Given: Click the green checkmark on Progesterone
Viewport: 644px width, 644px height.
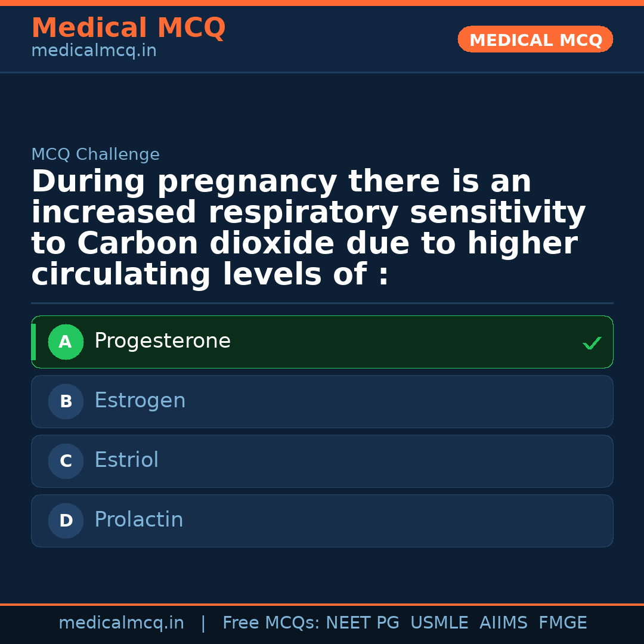Looking at the screenshot, I should point(592,343).
